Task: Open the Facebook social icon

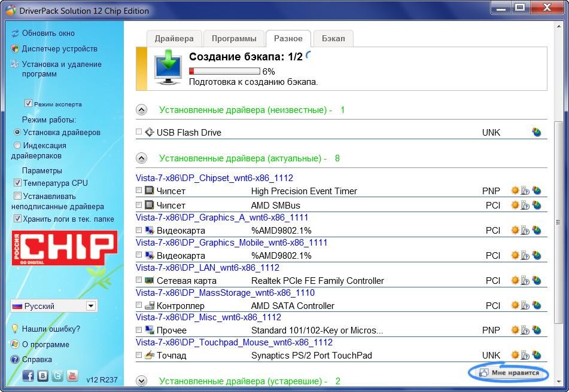Action: coord(28,376)
